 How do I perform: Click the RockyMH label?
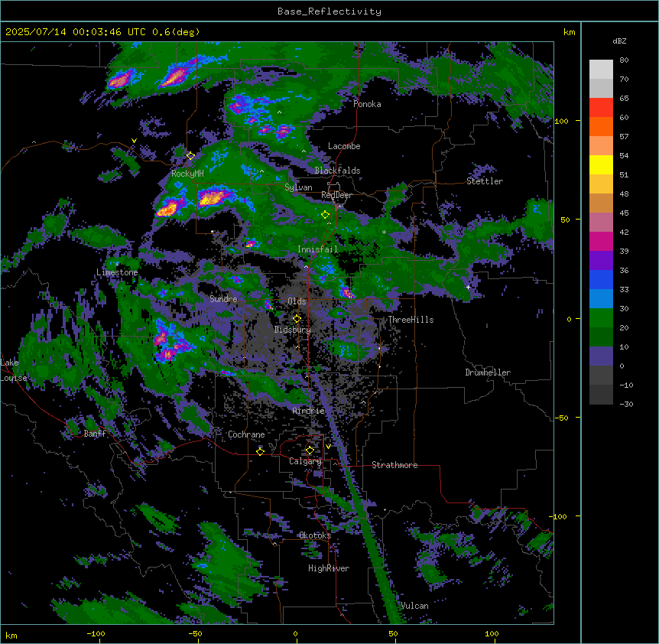point(187,174)
